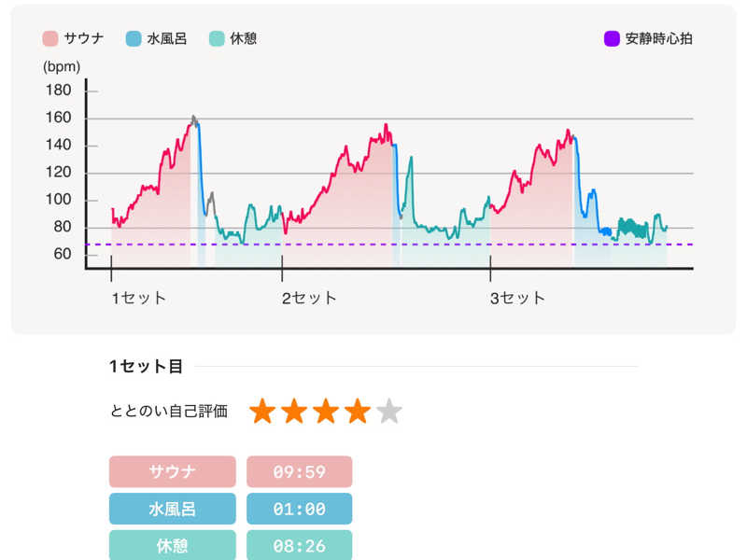Click the 1セット目 section heading
This screenshot has width=747, height=560.
click(146, 366)
